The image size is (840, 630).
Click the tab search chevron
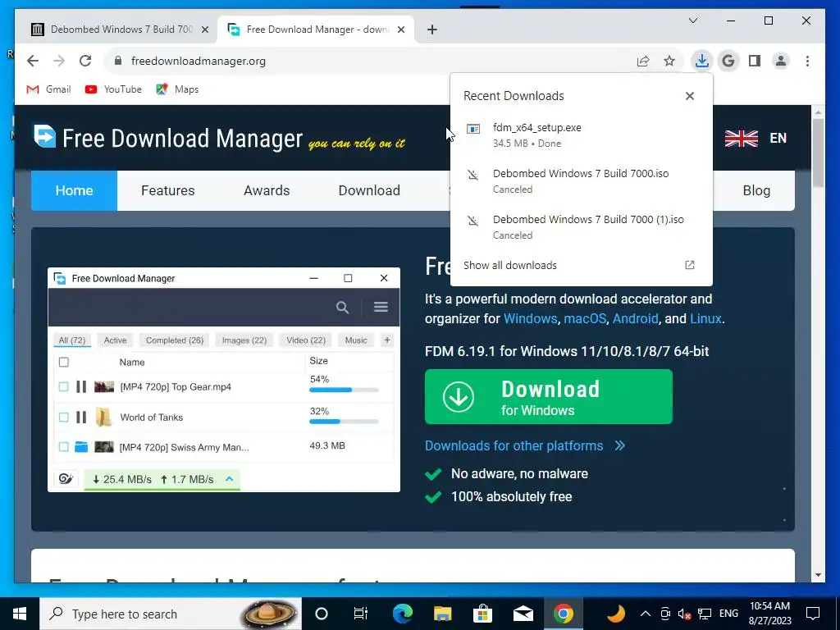coord(692,21)
